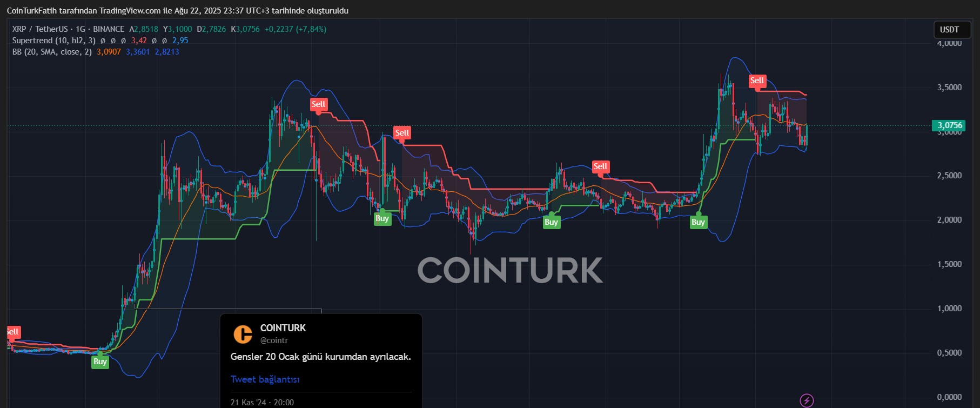
Task: Click the lightning bolt icon on the time axis
Action: pyautogui.click(x=807, y=400)
